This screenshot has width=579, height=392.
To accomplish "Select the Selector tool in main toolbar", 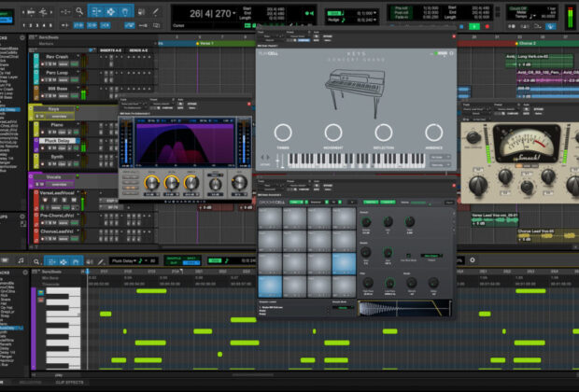I will [x=111, y=12].
